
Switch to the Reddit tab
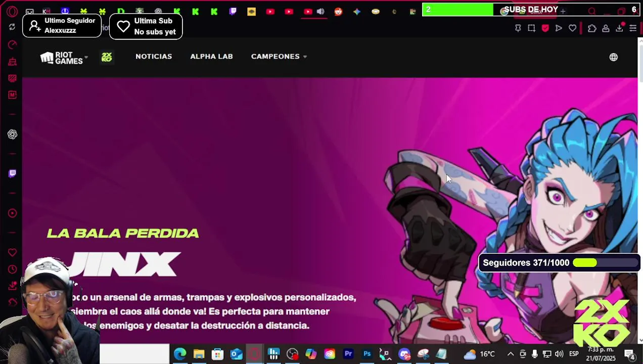pos(338,11)
